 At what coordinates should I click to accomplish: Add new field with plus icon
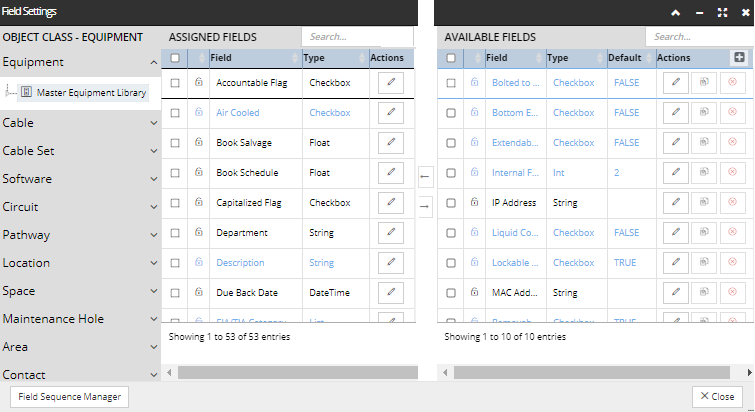(x=739, y=58)
